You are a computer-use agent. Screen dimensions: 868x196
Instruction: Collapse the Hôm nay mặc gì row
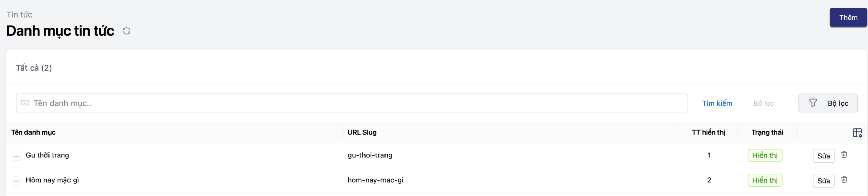pos(16,181)
